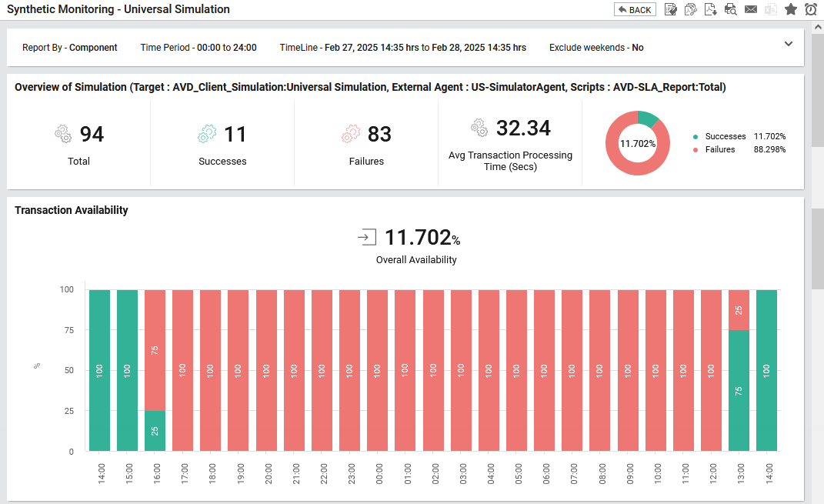Click the grayed-out Excel export icon

pyautogui.click(x=770, y=10)
